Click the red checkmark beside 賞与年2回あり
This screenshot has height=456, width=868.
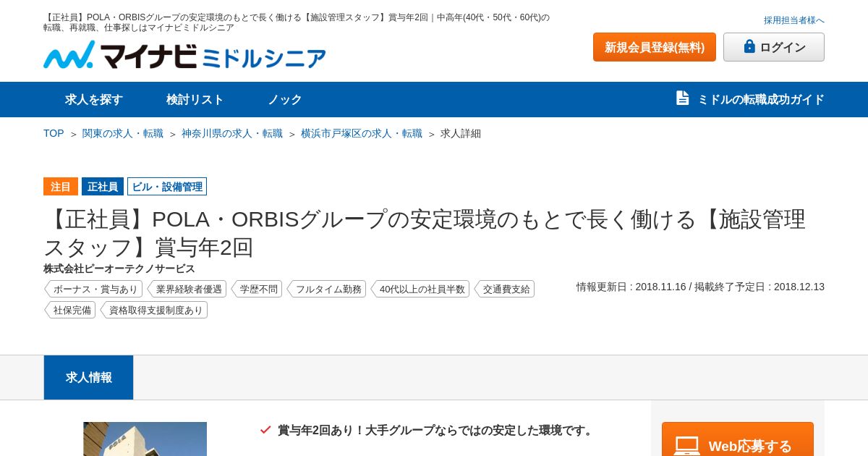coord(265,429)
